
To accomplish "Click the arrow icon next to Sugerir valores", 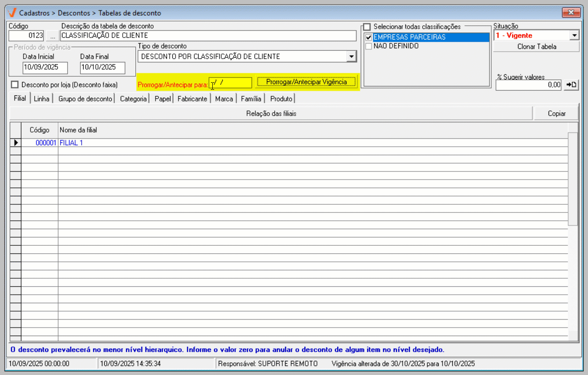I will (x=571, y=85).
